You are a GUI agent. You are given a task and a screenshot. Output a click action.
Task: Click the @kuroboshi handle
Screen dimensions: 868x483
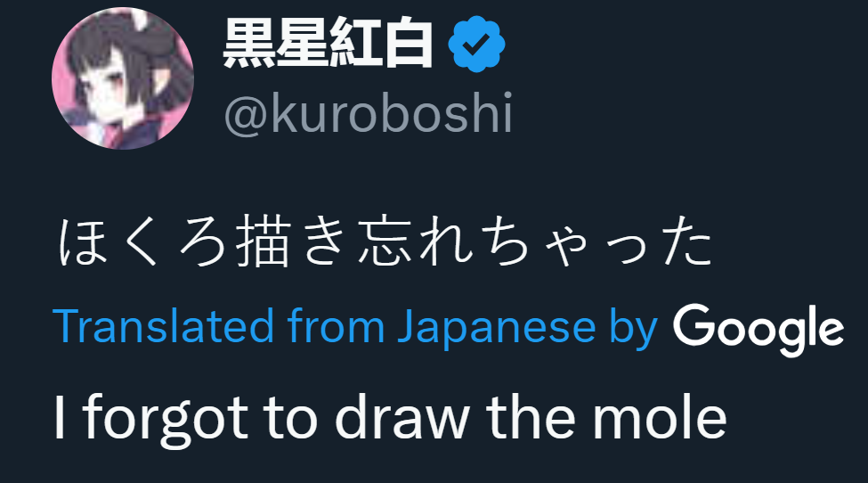368,114
